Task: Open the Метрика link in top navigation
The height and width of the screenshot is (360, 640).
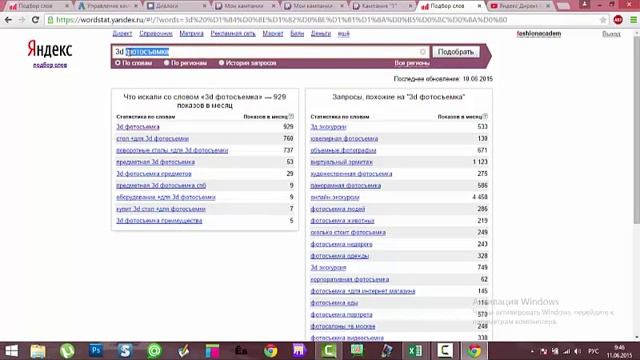Action: pos(191,34)
